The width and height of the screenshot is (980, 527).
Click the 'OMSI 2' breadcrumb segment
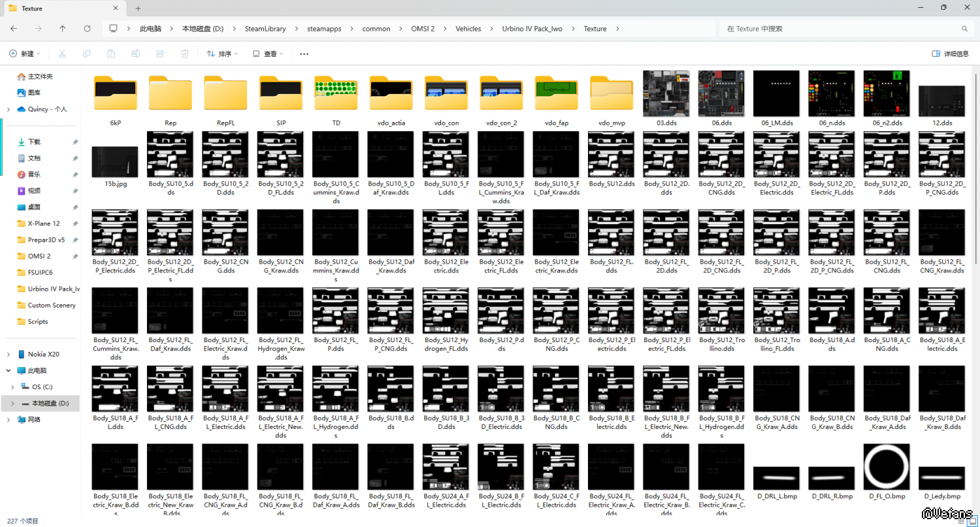(423, 29)
